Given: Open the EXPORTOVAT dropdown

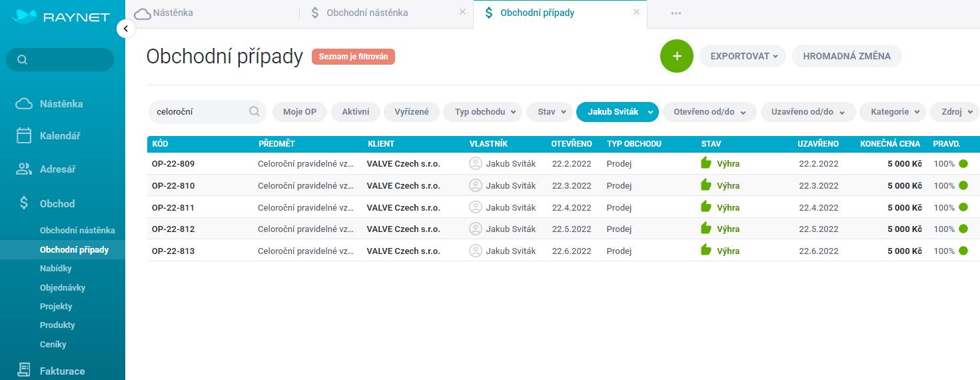Looking at the screenshot, I should (x=742, y=56).
